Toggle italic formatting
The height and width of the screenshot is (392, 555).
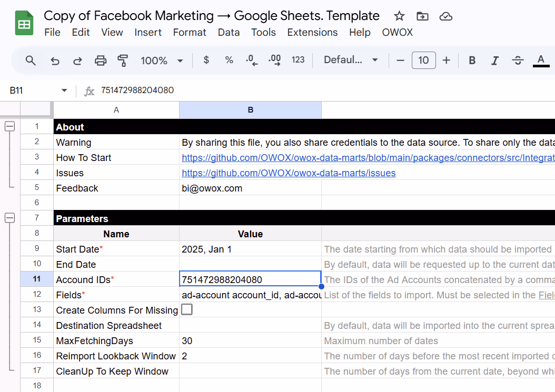[495, 61]
